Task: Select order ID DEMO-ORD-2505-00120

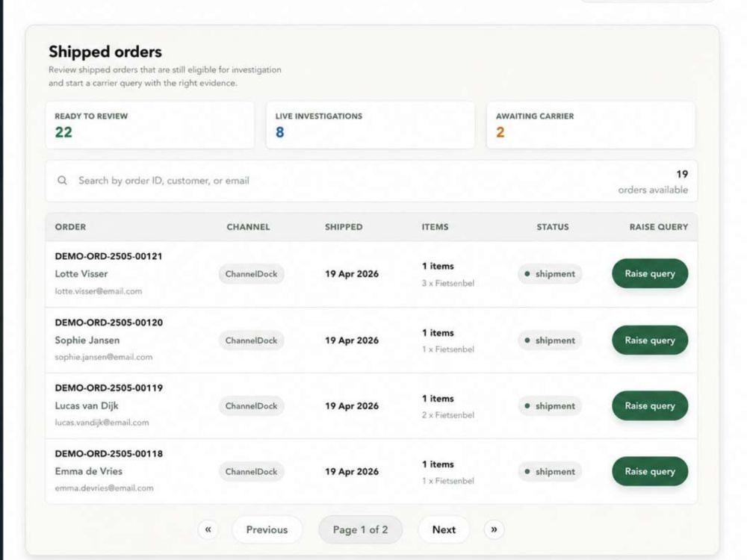Action: [108, 323]
